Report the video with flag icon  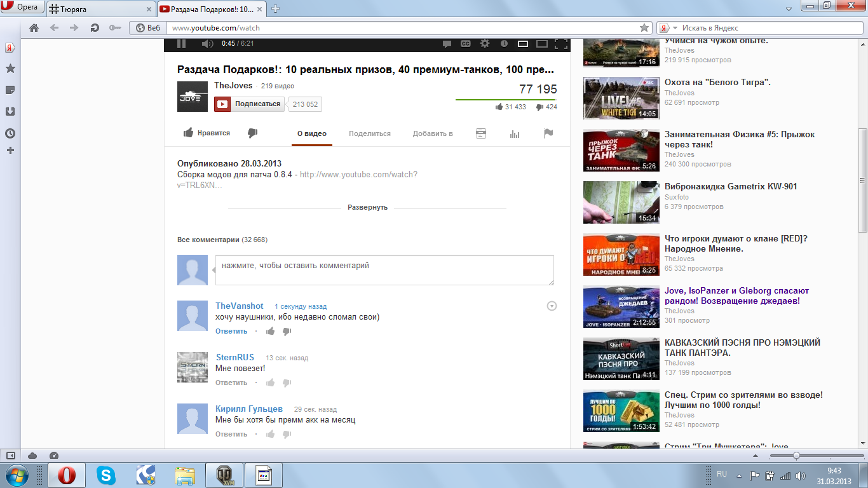[548, 133]
